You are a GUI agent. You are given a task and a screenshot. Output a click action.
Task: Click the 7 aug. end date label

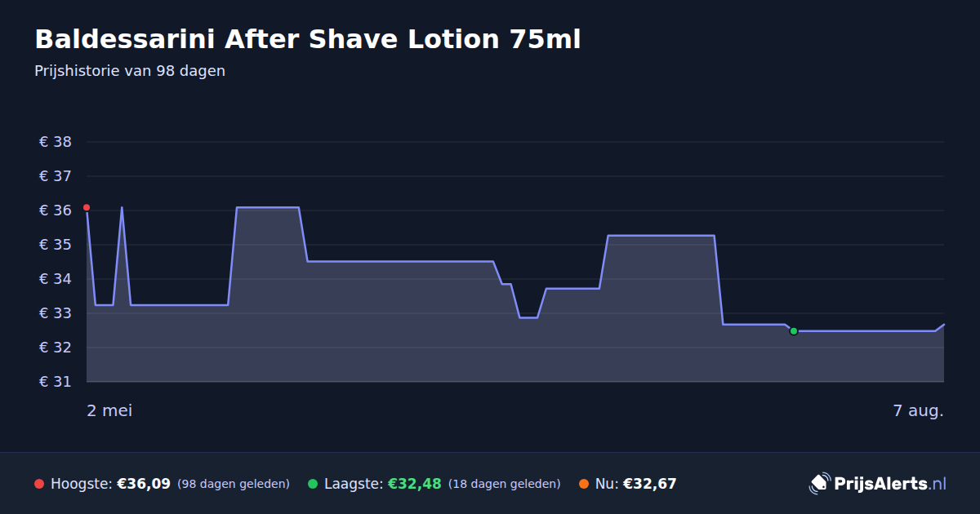919,410
